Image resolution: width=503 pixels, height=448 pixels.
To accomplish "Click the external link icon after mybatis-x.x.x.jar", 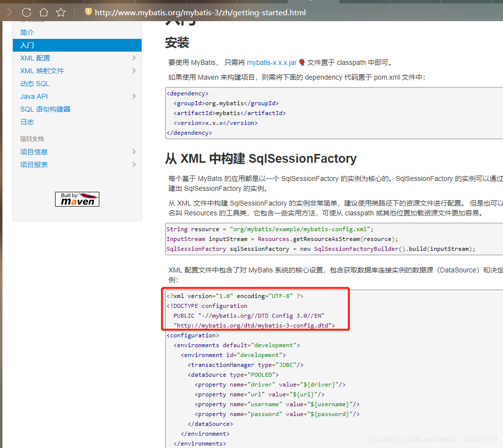I will (x=301, y=62).
